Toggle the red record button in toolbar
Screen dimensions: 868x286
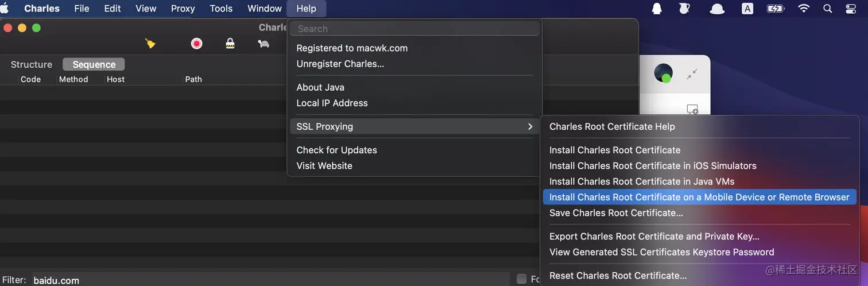pos(197,43)
